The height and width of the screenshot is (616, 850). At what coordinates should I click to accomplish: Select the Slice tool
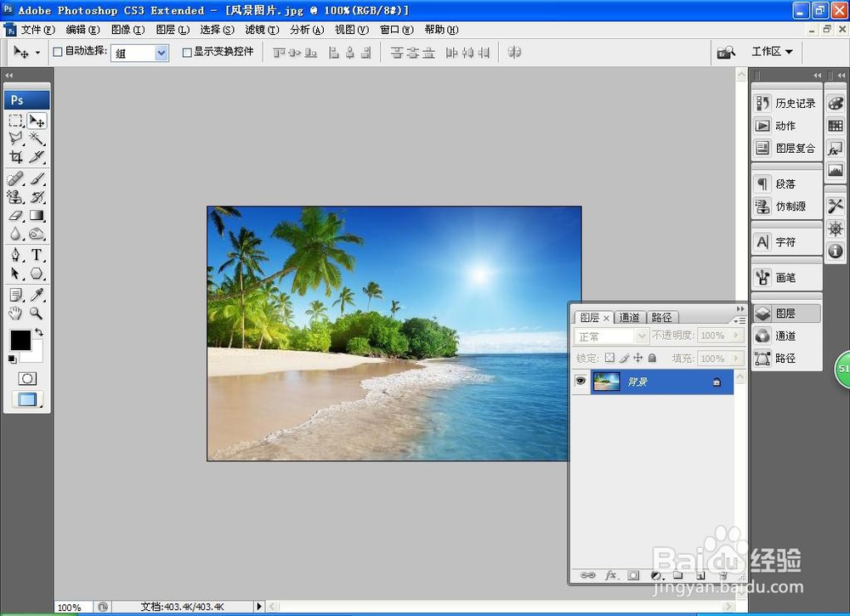coord(37,156)
